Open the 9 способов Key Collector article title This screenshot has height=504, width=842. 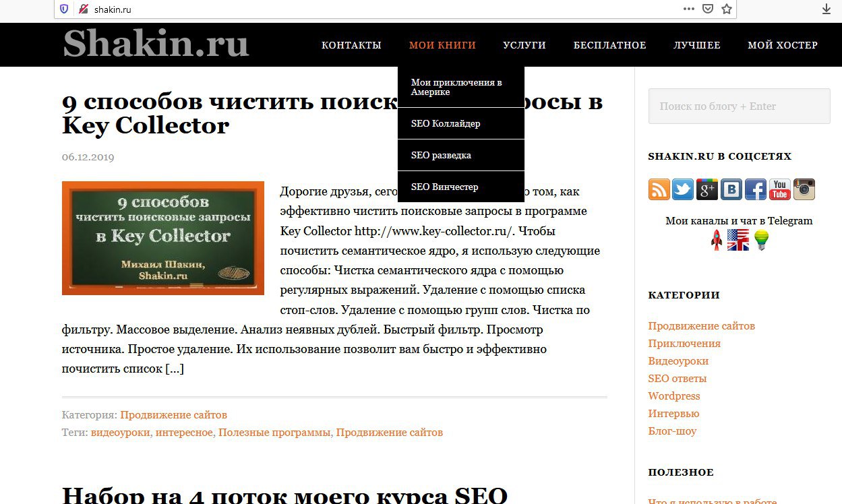point(332,113)
